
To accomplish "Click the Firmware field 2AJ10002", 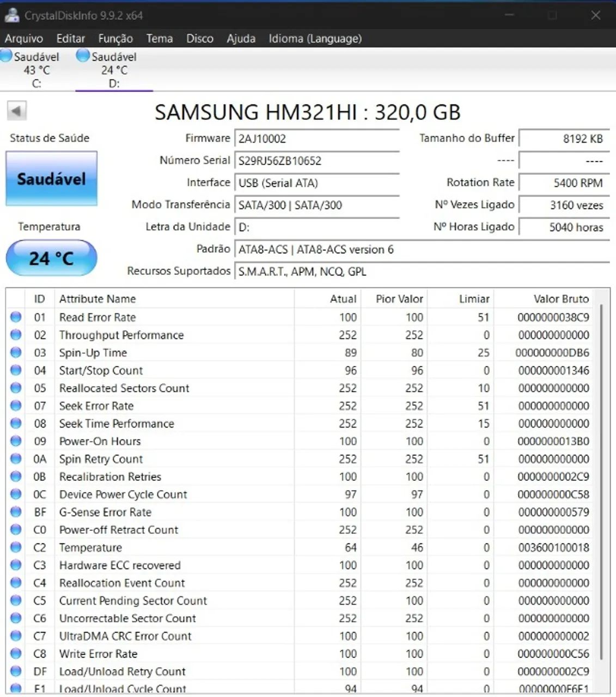I will click(x=317, y=138).
